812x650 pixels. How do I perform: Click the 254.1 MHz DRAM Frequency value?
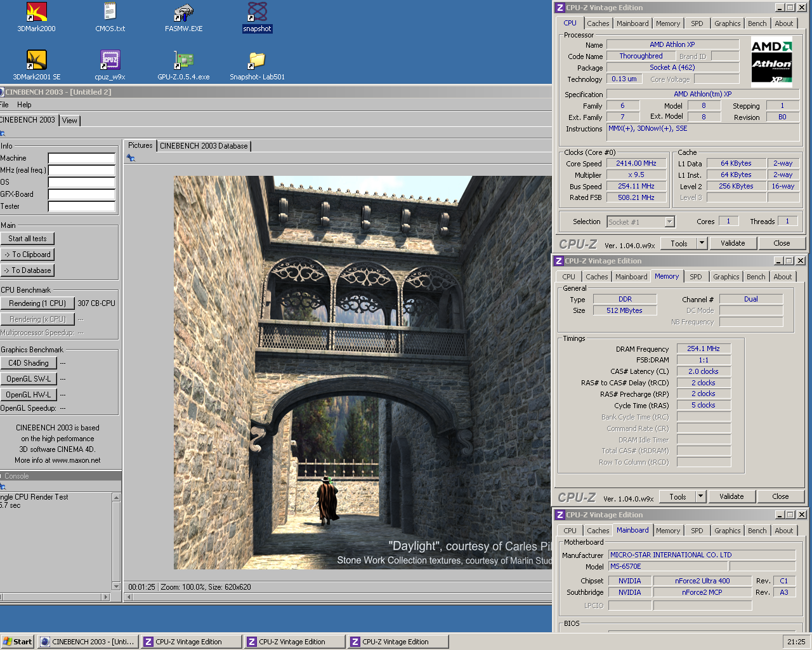703,348
